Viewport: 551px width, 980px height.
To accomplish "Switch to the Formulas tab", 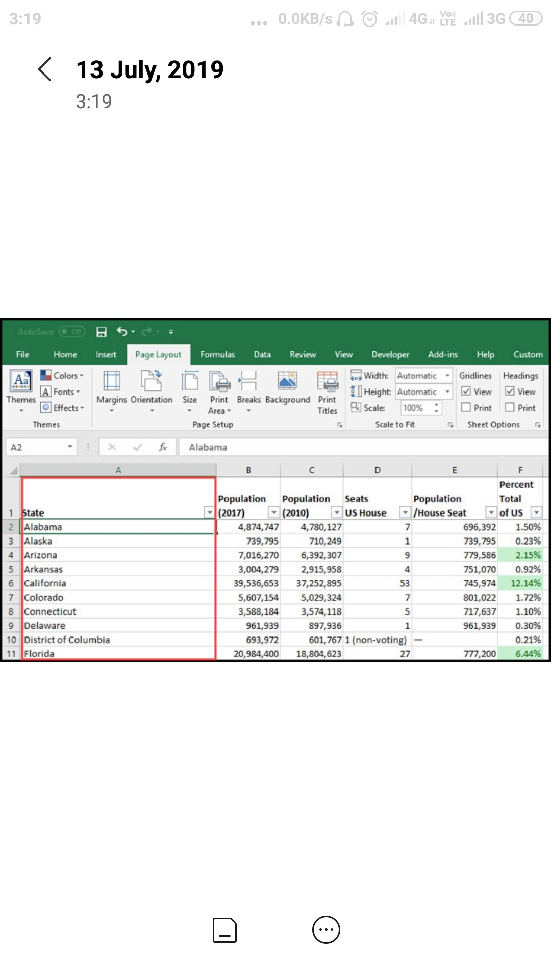I will pos(217,355).
